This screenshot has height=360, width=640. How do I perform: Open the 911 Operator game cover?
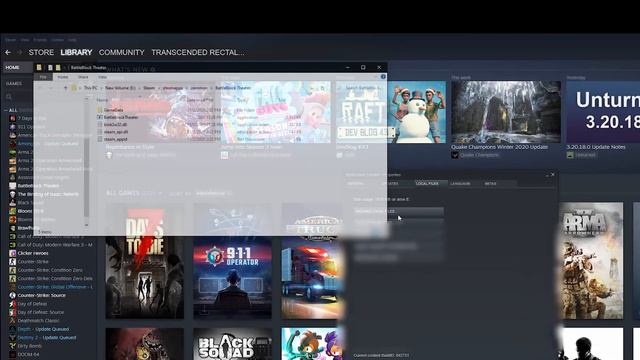pyautogui.click(x=232, y=260)
